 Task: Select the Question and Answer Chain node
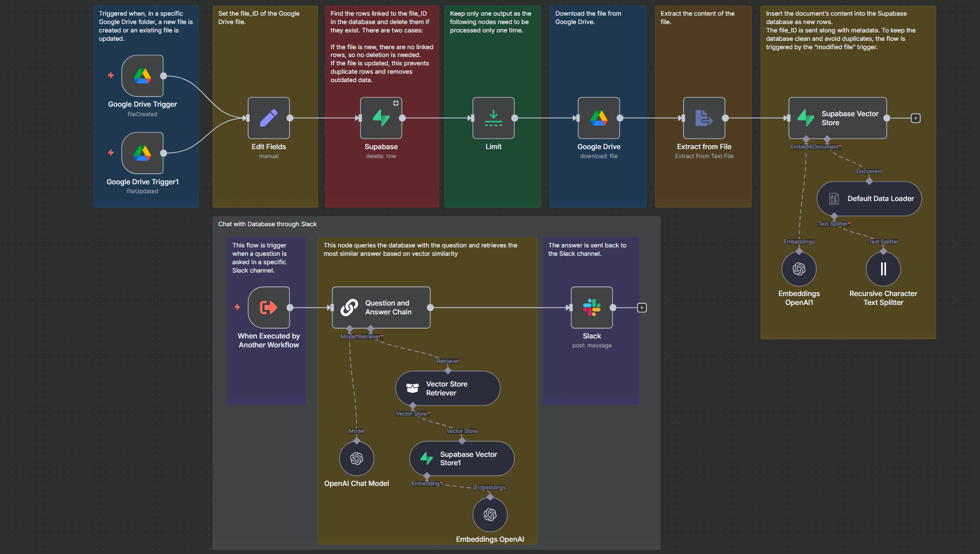pos(381,308)
